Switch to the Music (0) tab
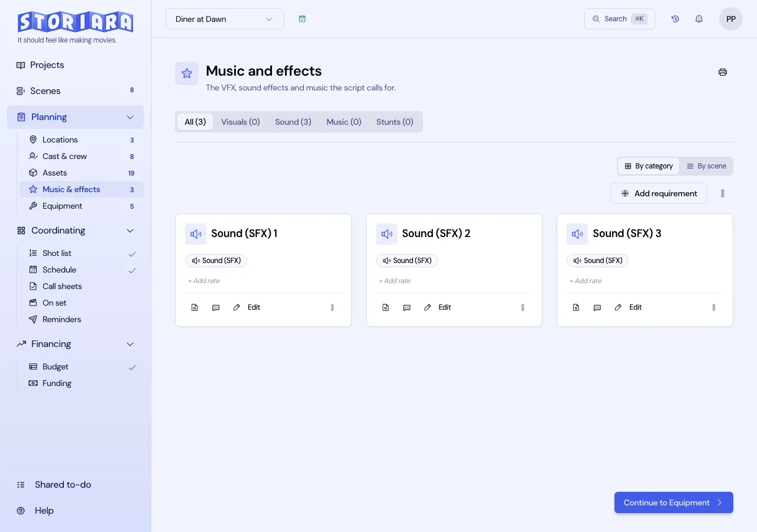Viewport: 757px width, 532px height. tap(344, 122)
